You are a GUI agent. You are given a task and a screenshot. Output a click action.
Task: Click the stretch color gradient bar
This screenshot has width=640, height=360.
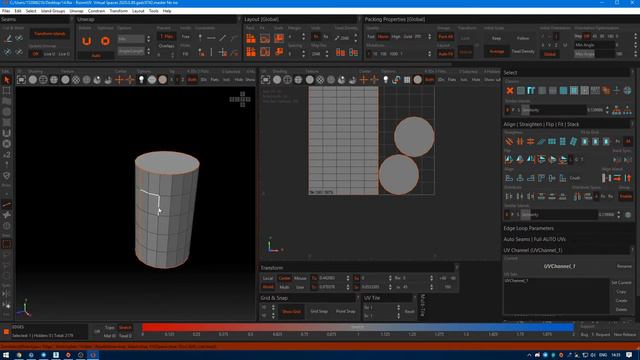[358, 327]
